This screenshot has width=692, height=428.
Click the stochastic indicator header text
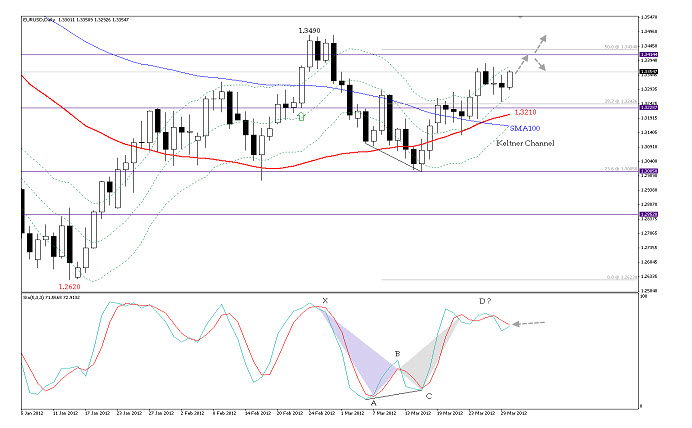pyautogui.click(x=51, y=297)
